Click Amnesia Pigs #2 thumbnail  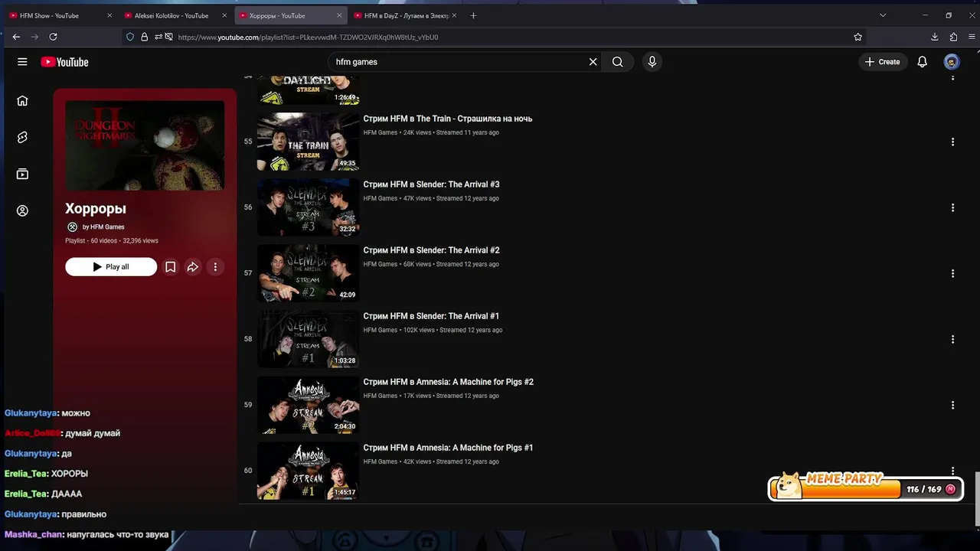308,405
